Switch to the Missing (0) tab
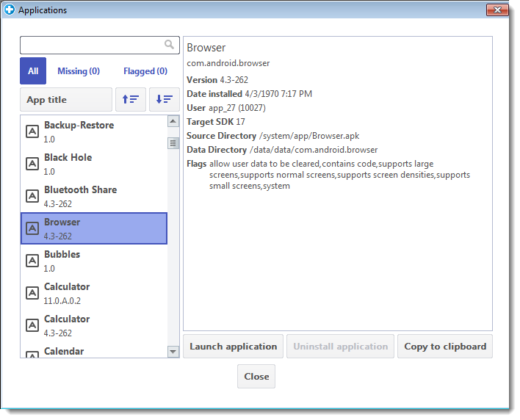The image size is (520, 420). (79, 71)
